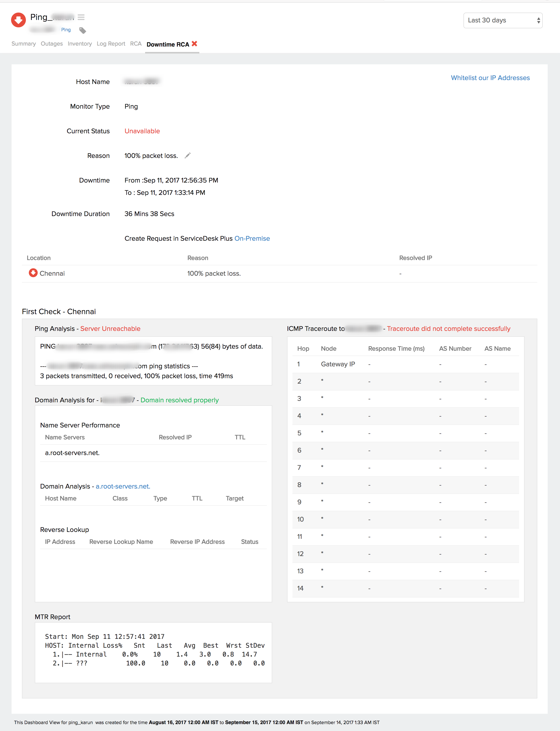Click the Ping monitor type link
The height and width of the screenshot is (731, 560).
click(66, 30)
